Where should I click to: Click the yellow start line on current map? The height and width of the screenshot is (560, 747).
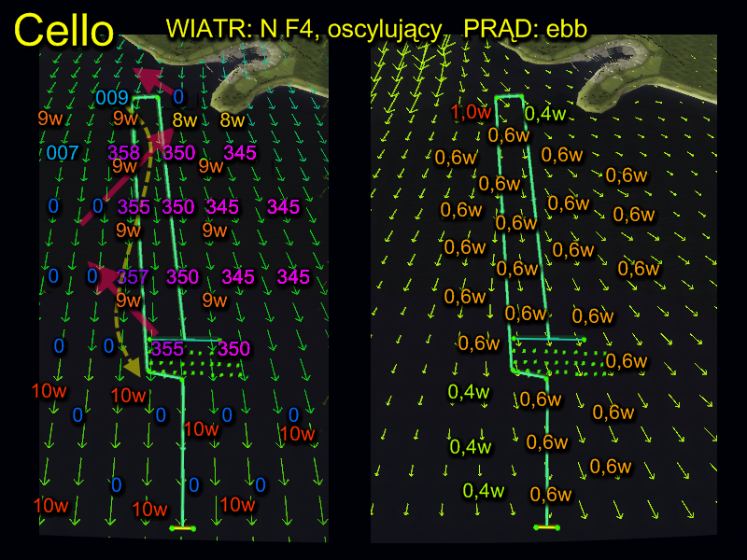coord(546,528)
